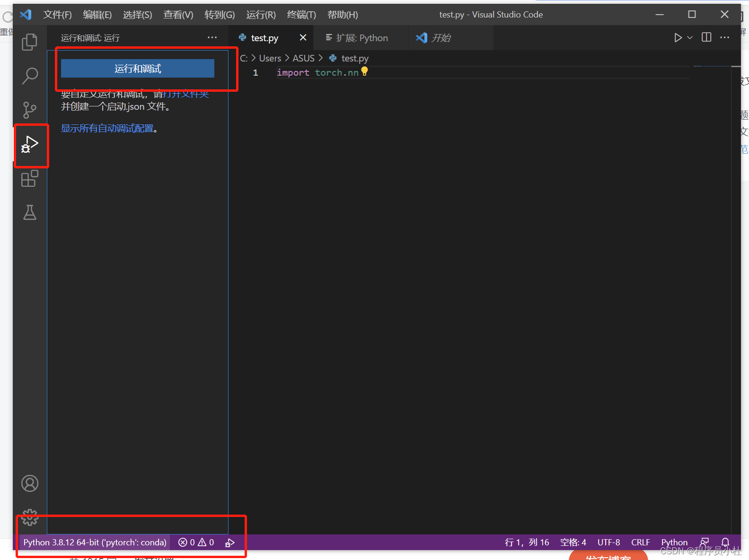Run Python file with play icon
The width and height of the screenshot is (749, 560).
coord(678,38)
